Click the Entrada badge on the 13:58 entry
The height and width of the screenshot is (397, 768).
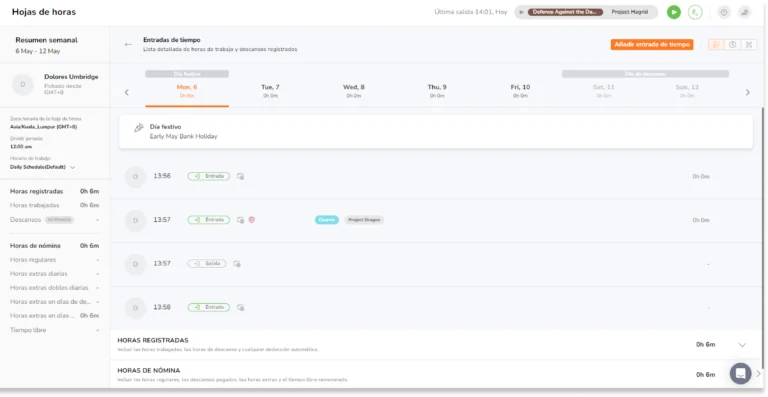[208, 307]
